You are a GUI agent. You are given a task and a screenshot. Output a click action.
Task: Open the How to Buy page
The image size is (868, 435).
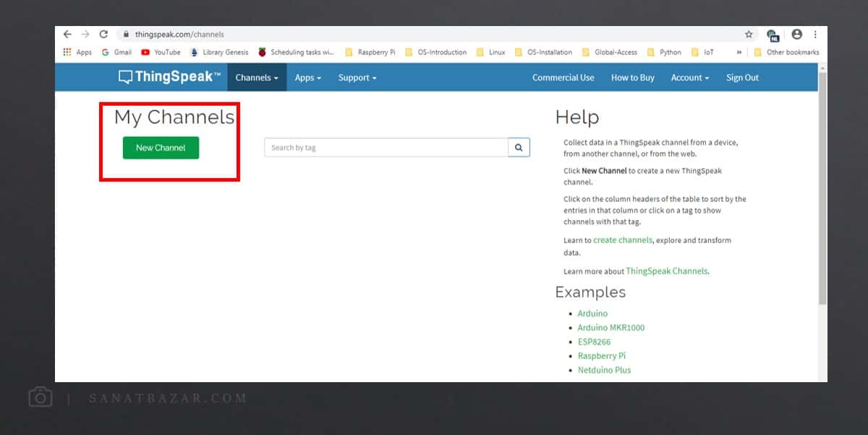pyautogui.click(x=633, y=77)
